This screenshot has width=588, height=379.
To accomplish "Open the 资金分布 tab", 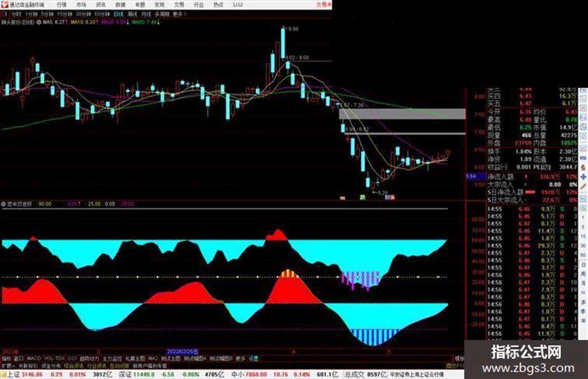I will [x=50, y=365].
